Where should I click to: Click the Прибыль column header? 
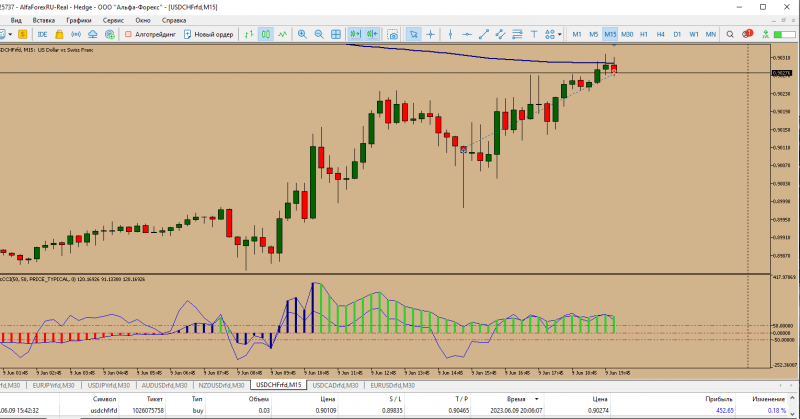pos(719,399)
